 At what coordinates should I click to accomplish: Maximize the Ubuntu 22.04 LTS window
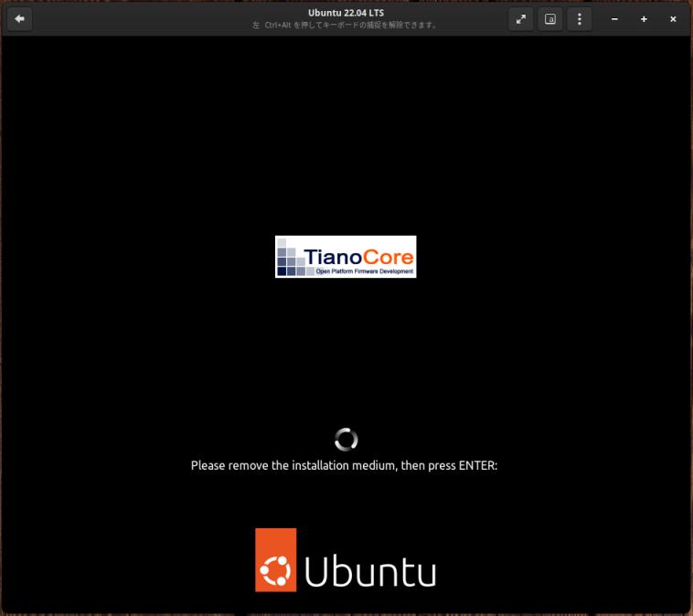pyautogui.click(x=644, y=19)
